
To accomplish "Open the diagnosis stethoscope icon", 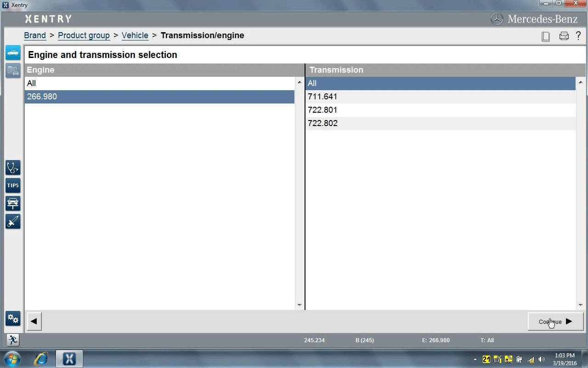I will (x=13, y=167).
